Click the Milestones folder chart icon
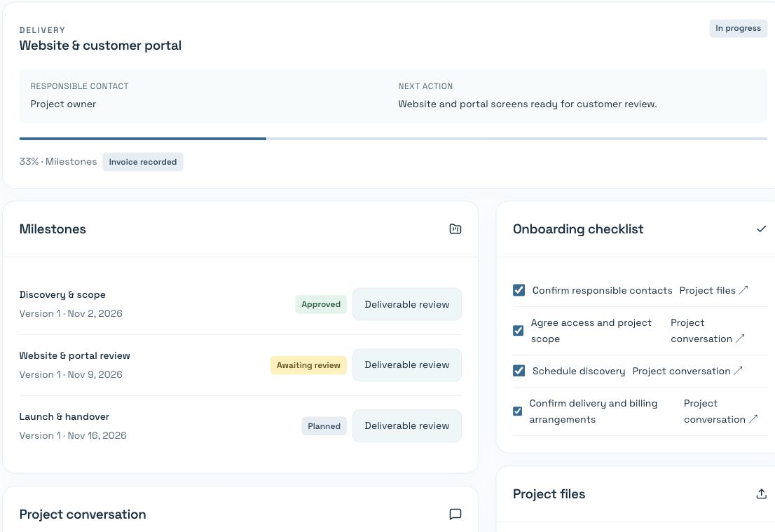The image size is (775, 532). coord(455,229)
